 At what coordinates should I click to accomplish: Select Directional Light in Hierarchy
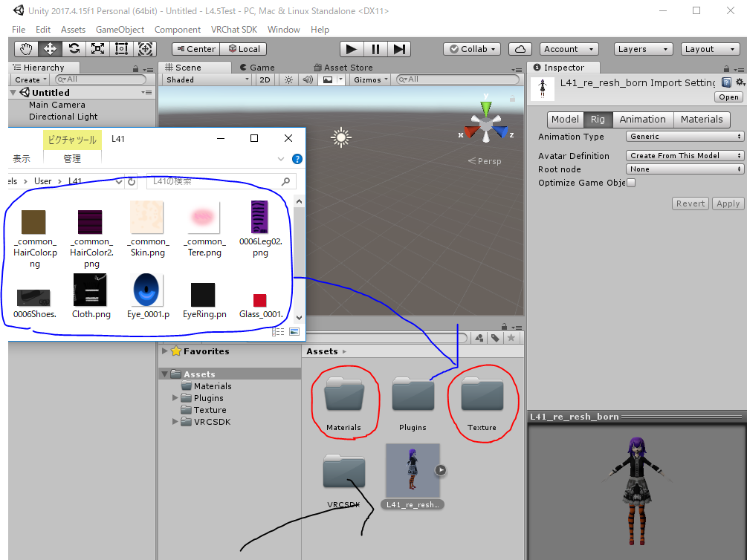[x=63, y=117]
